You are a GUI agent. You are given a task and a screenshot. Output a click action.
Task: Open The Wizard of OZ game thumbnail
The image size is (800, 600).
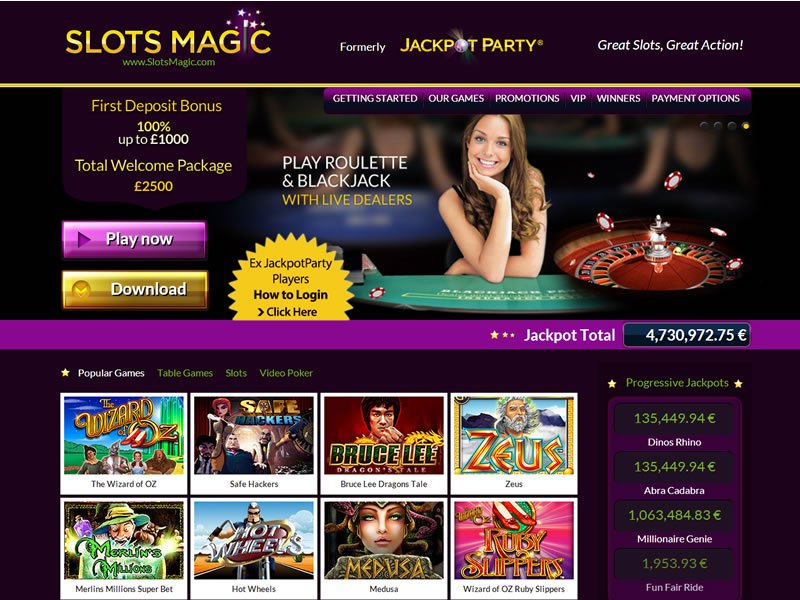pos(124,443)
